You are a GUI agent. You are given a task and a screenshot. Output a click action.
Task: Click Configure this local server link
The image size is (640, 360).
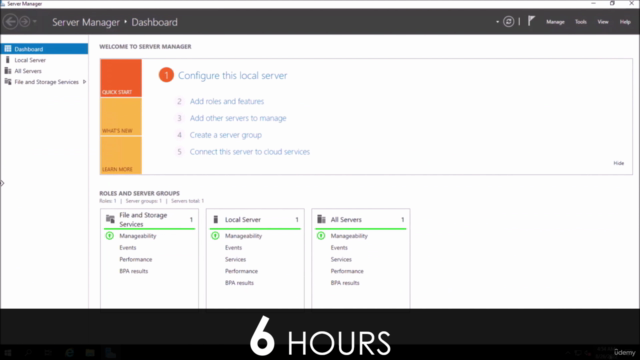pyautogui.click(x=233, y=76)
